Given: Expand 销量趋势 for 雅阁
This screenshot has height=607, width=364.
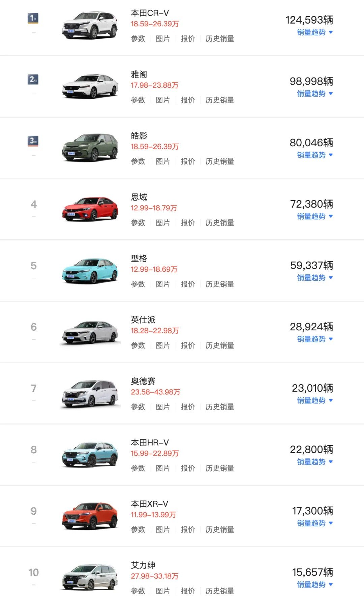Looking at the screenshot, I should (x=315, y=94).
